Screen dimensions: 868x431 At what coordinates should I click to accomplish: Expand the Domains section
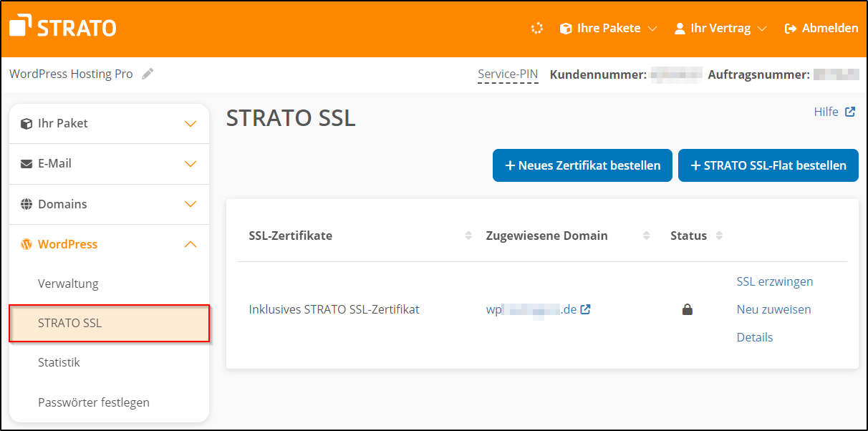coord(190,204)
